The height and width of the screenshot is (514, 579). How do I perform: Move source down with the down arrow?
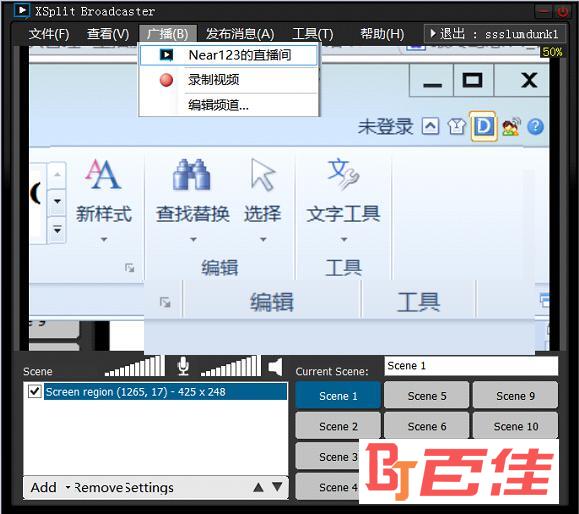[277, 487]
